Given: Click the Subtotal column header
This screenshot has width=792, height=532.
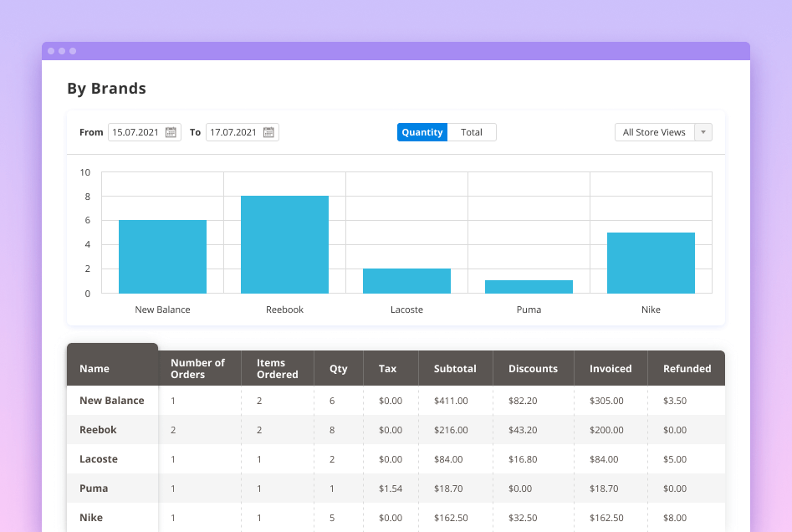Looking at the screenshot, I should point(455,368).
